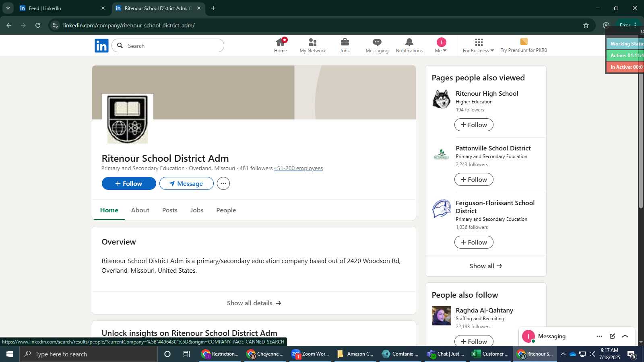
Task: Open messaging overlay options menu
Action: (599, 336)
